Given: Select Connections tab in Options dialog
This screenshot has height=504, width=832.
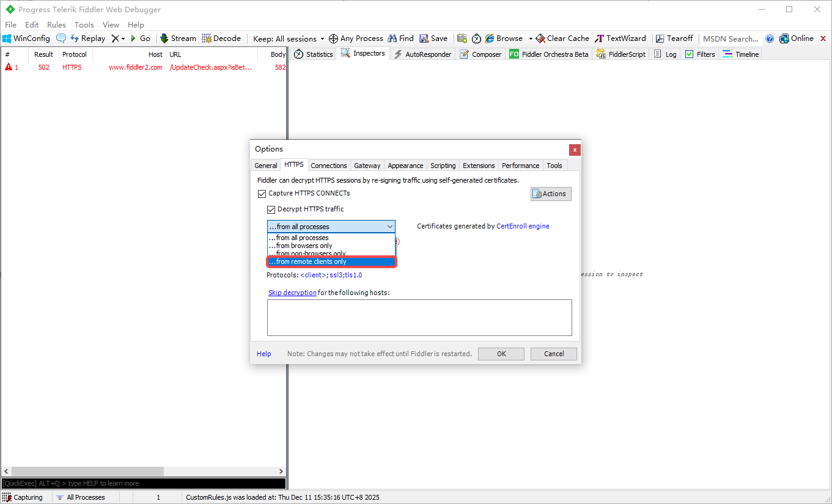Looking at the screenshot, I should pyautogui.click(x=329, y=166).
